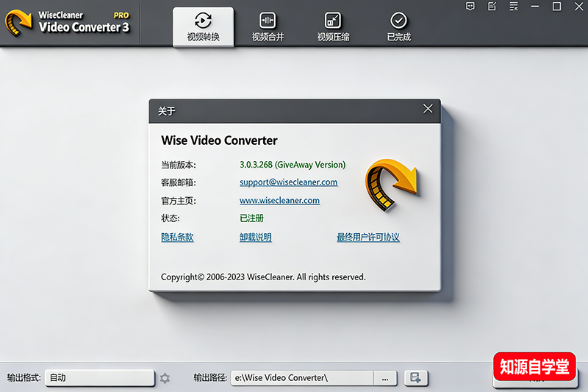Screen dimensions: 588x392
Task: Minimize the Video Converter window
Action: point(535,7)
